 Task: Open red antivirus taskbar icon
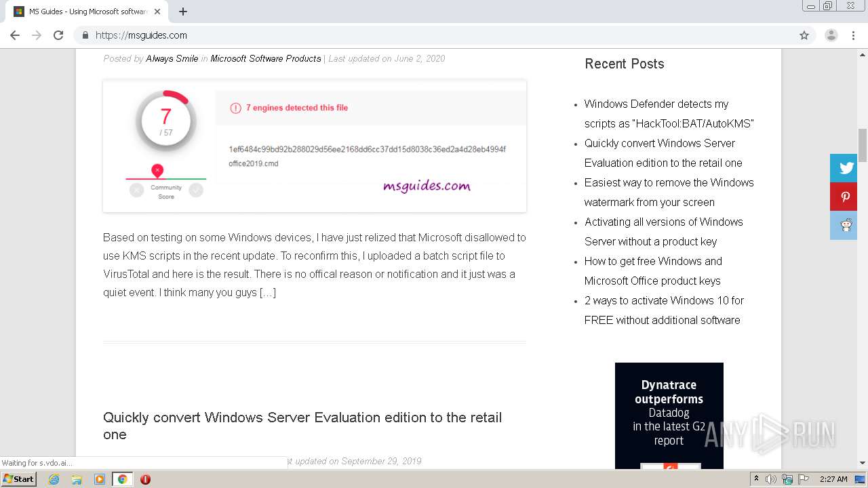click(145, 479)
